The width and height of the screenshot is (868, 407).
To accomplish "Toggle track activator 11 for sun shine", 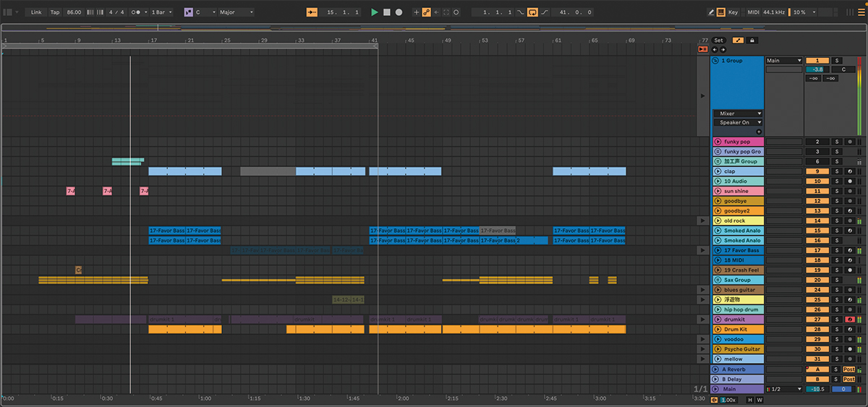I will point(817,191).
